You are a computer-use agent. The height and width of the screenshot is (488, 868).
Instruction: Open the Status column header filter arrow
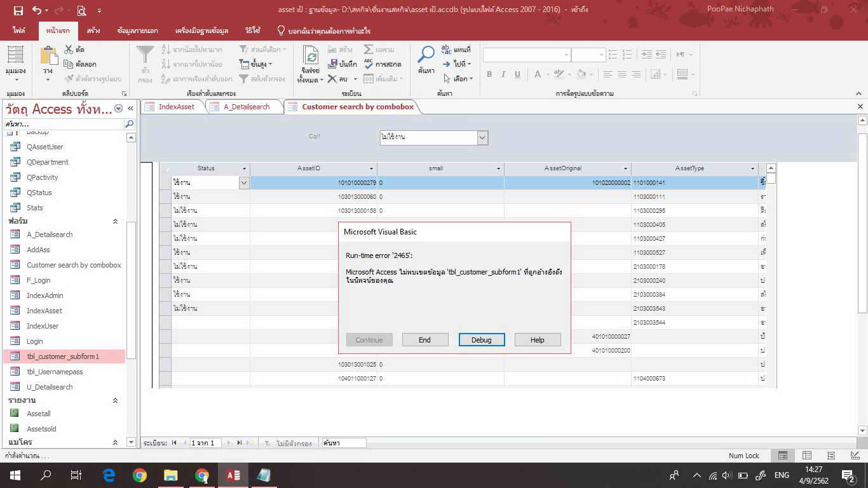click(x=244, y=168)
